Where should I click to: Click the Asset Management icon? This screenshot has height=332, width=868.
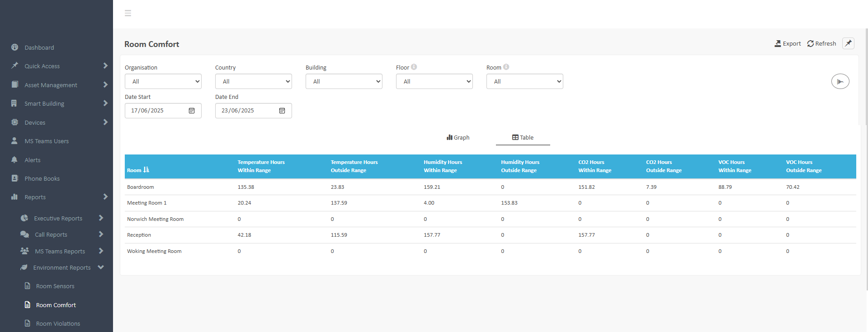point(15,84)
